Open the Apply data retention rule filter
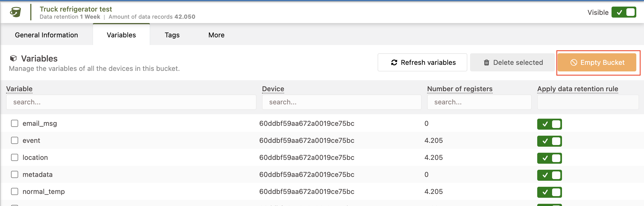The image size is (644, 206). [x=588, y=102]
